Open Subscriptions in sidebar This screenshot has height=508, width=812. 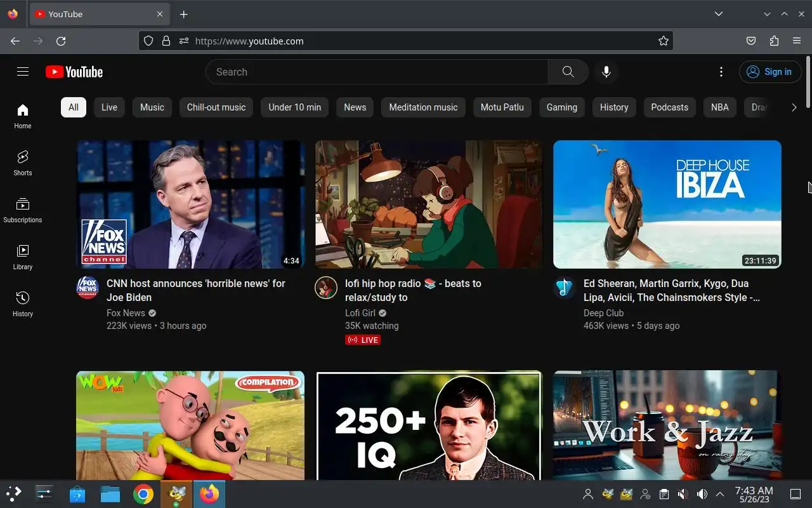23,210
